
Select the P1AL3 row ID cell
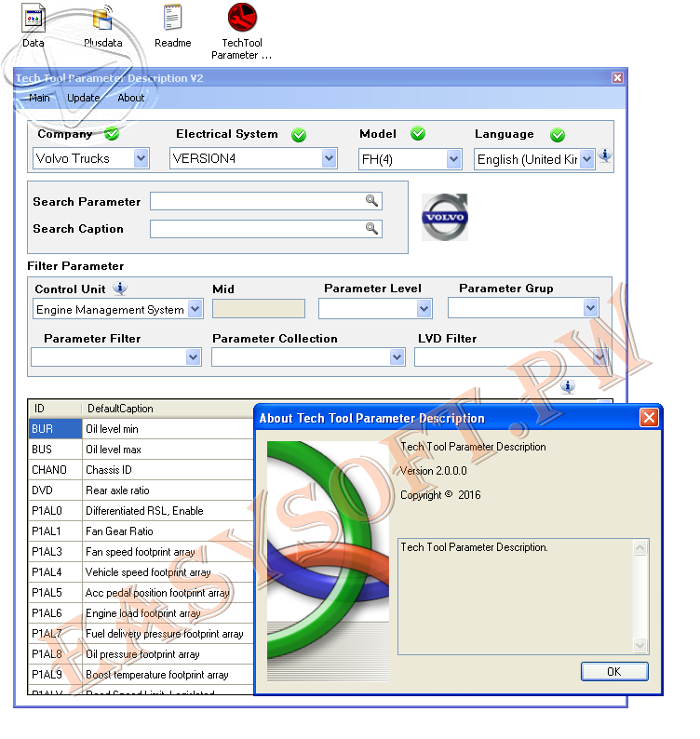click(x=55, y=552)
